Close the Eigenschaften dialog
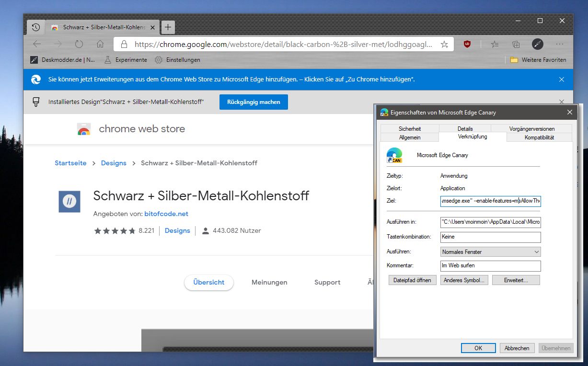Screen dimensions: 588x366 (569, 112)
